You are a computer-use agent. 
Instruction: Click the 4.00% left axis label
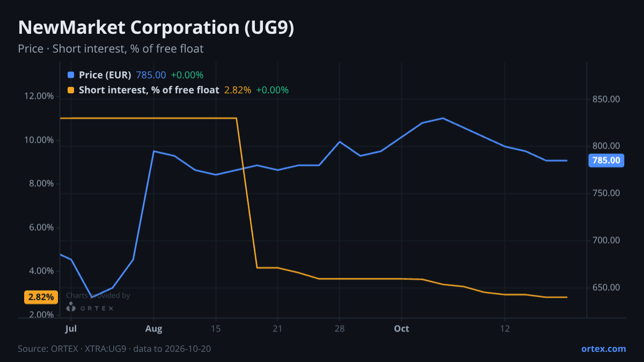tap(40, 271)
